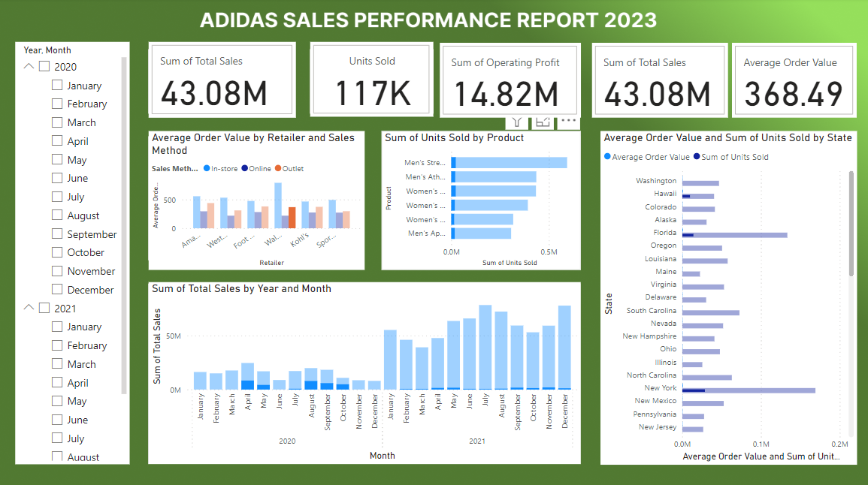Viewport: 868px width, 485px height.
Task: Enter focus mode on the Operating Profit card
Action: pyautogui.click(x=543, y=122)
